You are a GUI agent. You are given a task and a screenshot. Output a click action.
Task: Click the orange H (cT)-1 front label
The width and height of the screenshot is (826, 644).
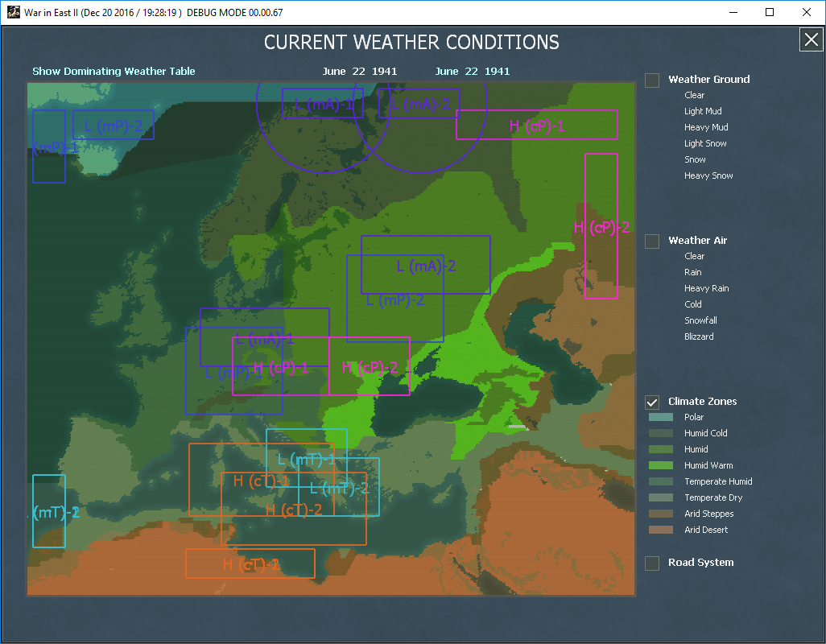tap(262, 481)
